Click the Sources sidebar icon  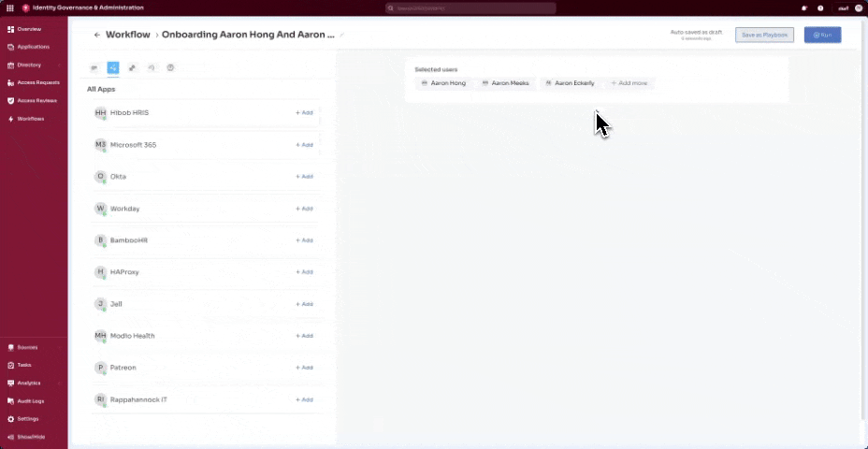(11, 348)
